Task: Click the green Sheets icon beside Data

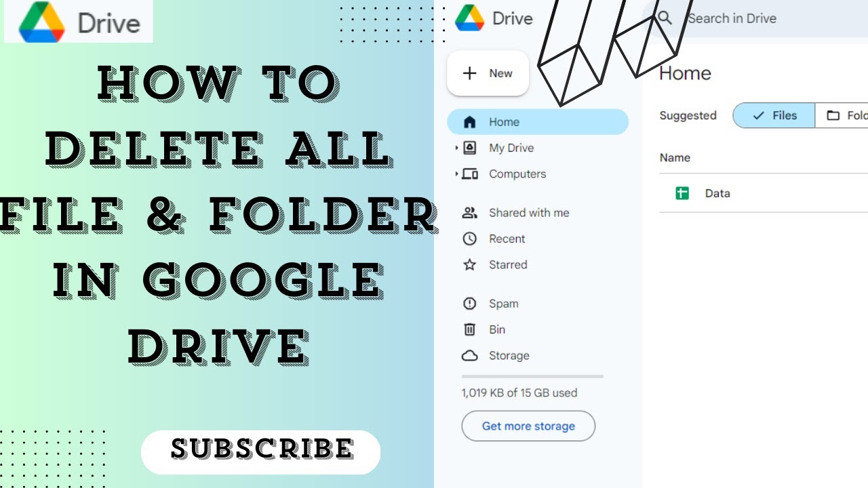Action: tap(682, 193)
